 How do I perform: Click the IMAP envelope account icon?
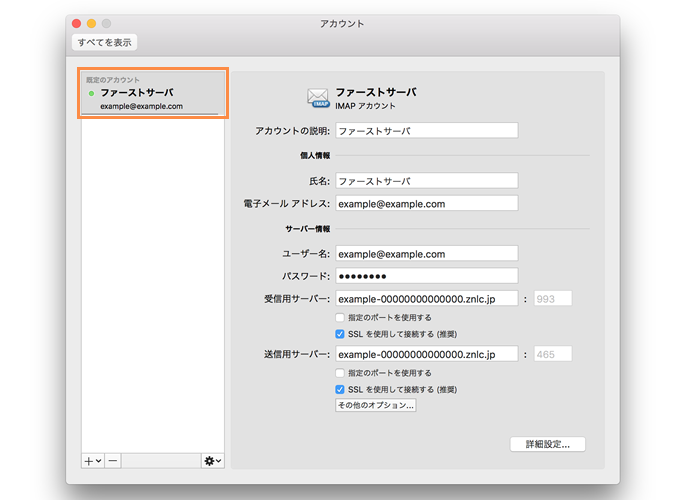[318, 98]
